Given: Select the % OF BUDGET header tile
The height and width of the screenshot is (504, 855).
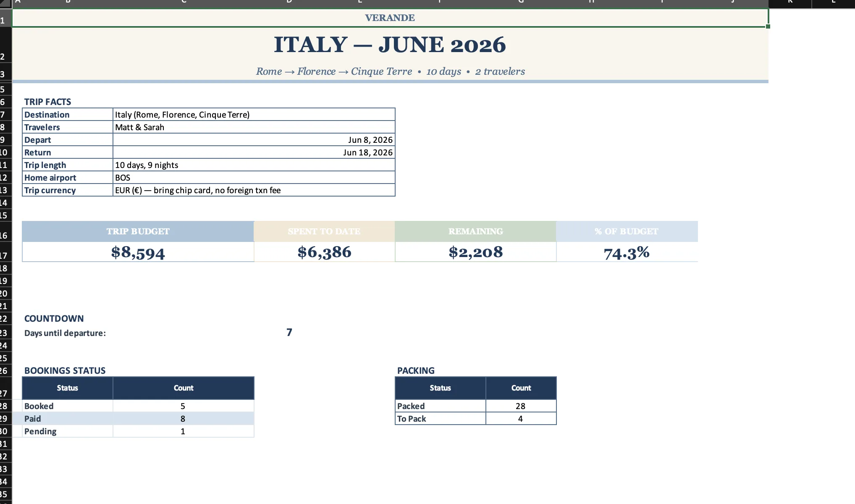Looking at the screenshot, I should 627,231.
